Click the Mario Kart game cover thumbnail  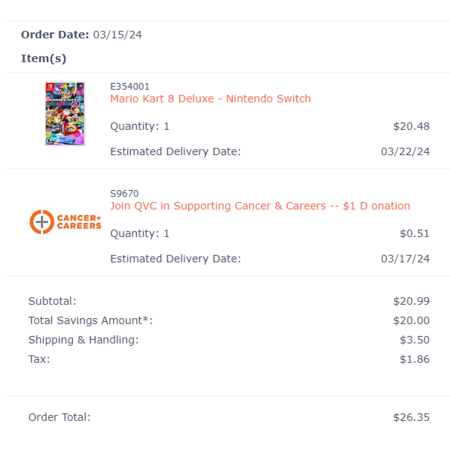(65, 114)
